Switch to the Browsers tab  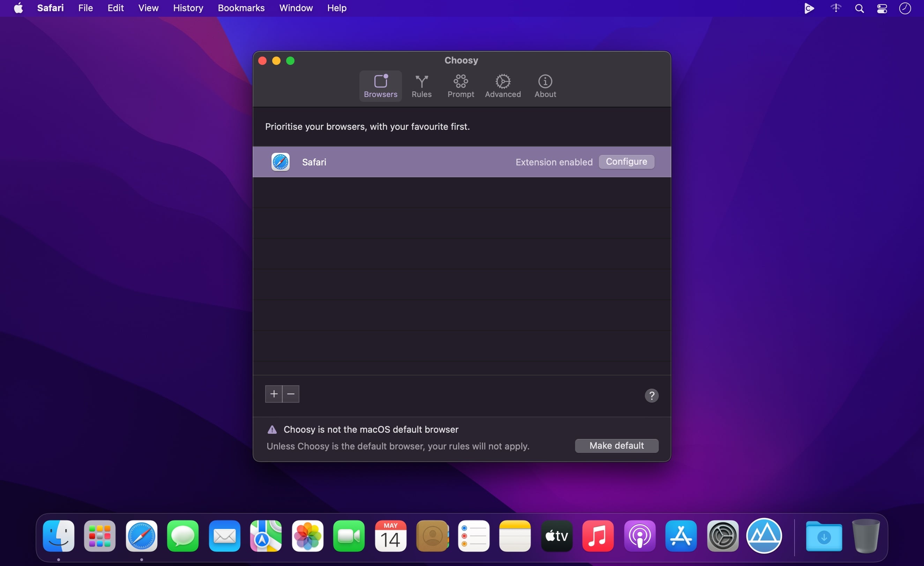coord(380,86)
